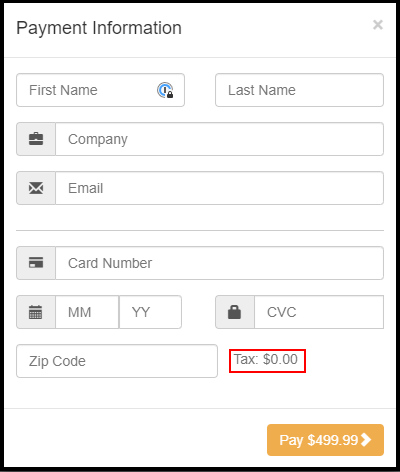Close the Payment Information dialog
Viewport: 400px width, 472px height.
pyautogui.click(x=378, y=25)
